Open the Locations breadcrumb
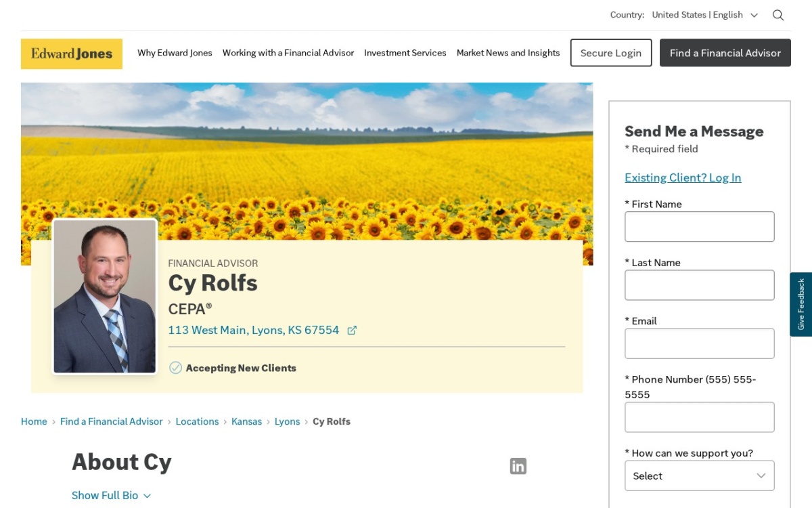The height and width of the screenshot is (508, 812). 197,421
